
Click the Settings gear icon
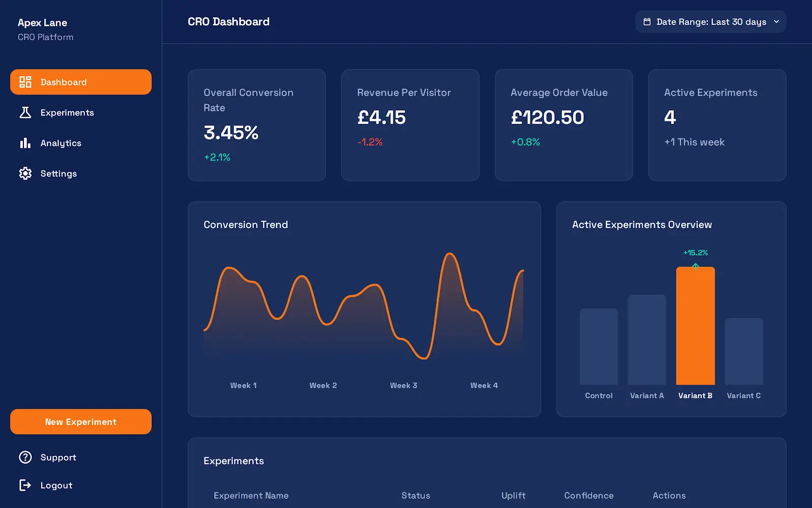coord(25,173)
